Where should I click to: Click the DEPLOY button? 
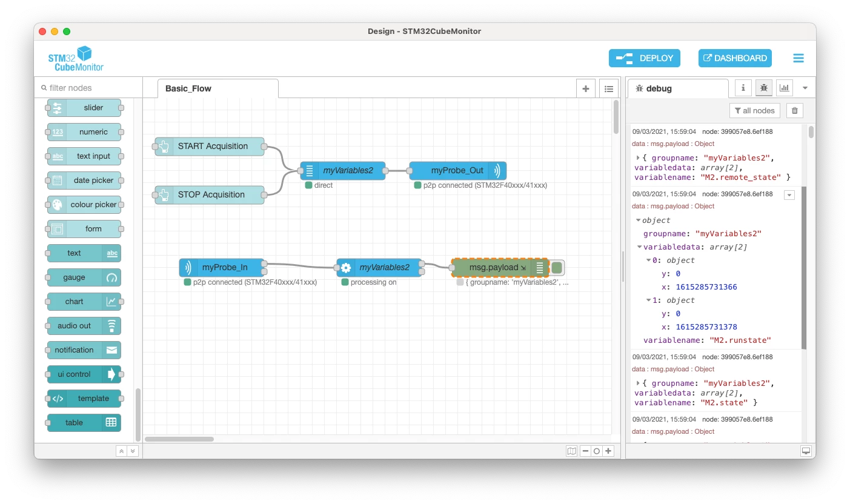click(x=645, y=58)
